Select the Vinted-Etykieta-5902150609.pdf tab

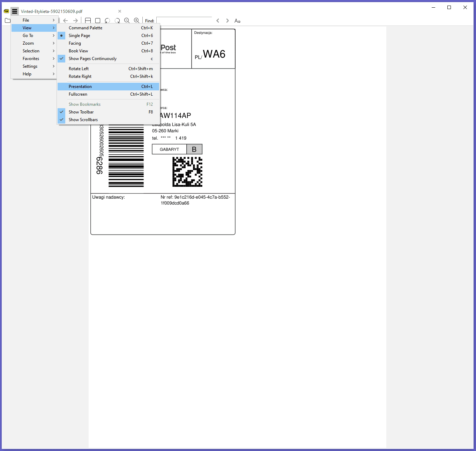(52, 12)
